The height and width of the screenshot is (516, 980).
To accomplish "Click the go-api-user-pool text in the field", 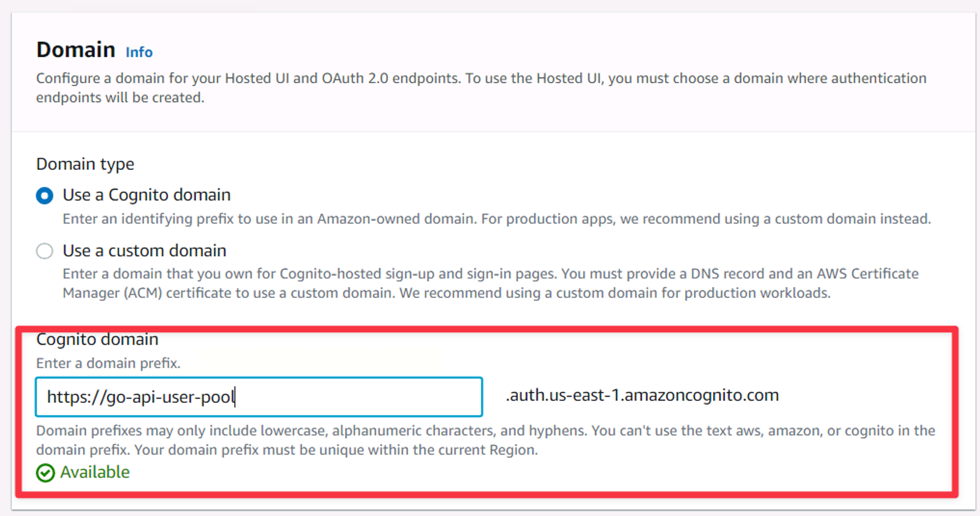I will pyautogui.click(x=171, y=397).
